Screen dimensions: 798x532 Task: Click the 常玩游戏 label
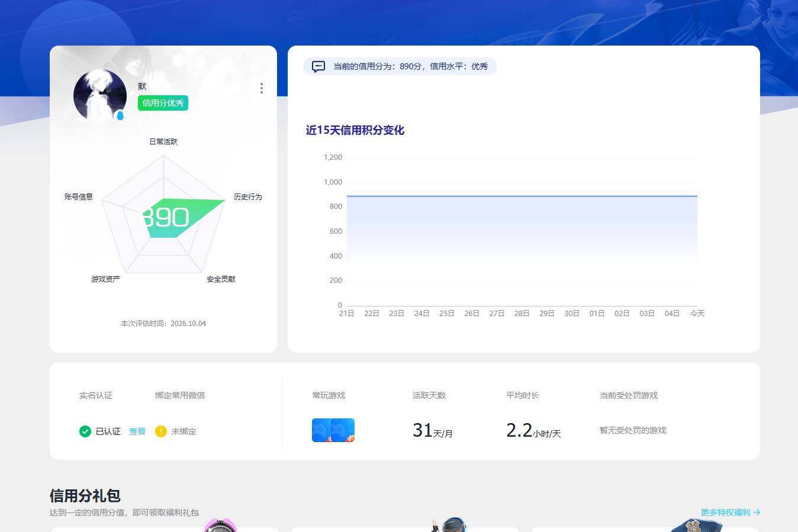click(329, 395)
